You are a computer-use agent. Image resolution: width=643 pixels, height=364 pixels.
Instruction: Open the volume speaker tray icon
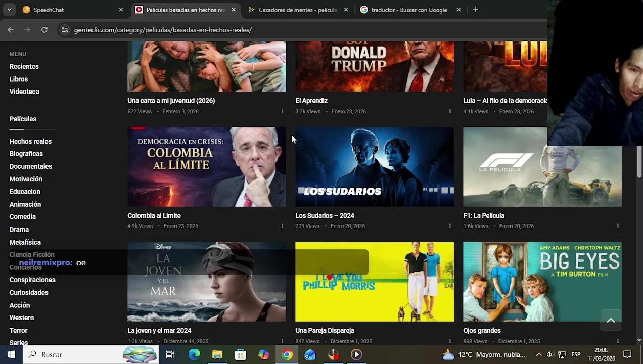(550, 354)
